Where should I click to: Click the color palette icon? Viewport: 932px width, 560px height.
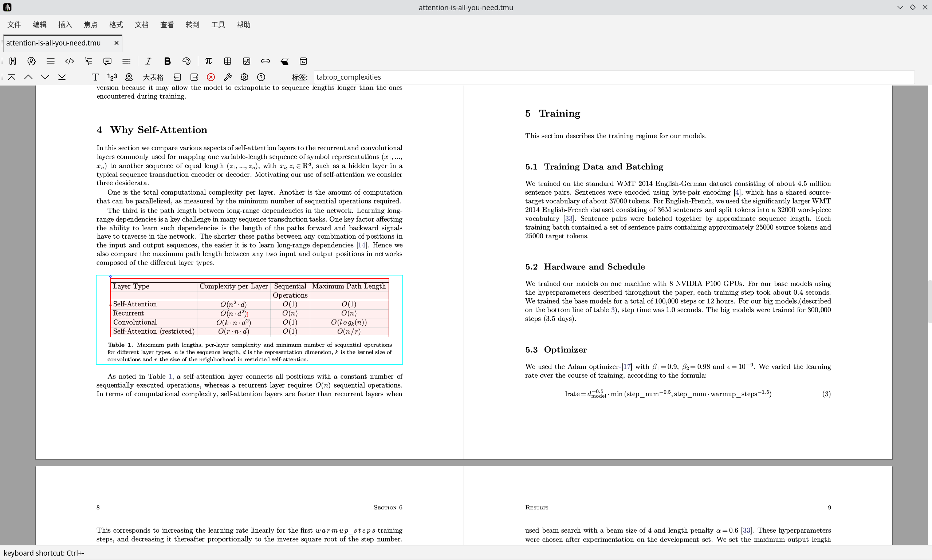point(186,61)
